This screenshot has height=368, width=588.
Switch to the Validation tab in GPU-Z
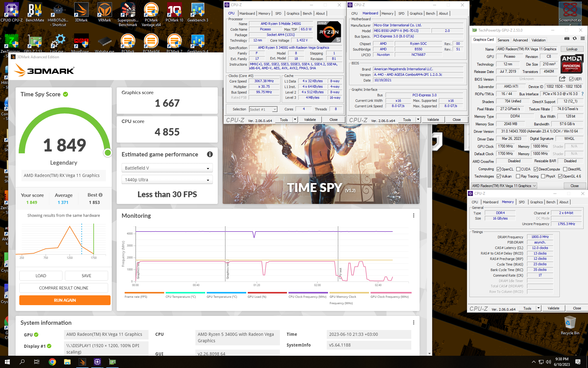pos(538,40)
